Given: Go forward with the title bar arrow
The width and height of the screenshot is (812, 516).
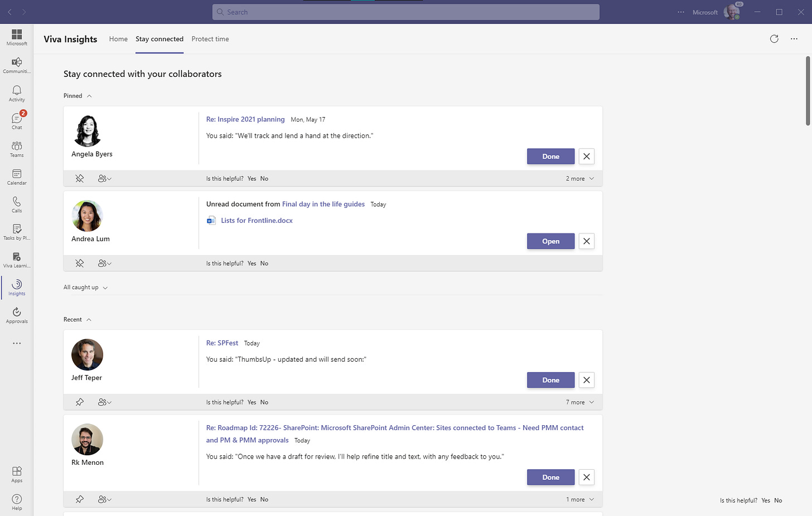Looking at the screenshot, I should (24, 12).
